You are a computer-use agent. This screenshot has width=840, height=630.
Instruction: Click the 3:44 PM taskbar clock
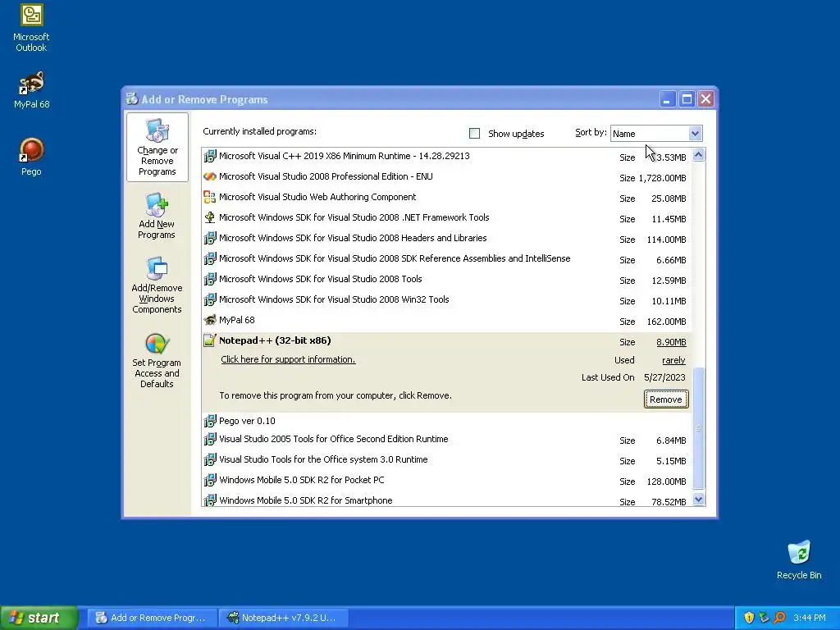click(x=810, y=618)
